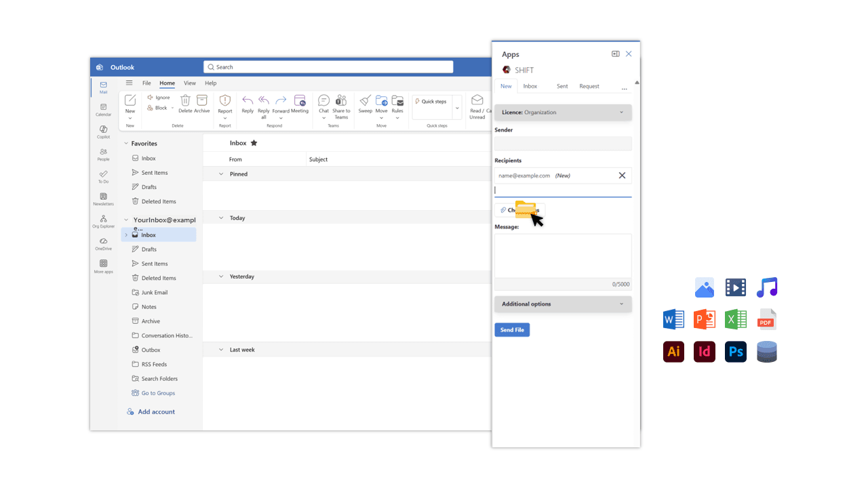The height and width of the screenshot is (488, 868).
Task: Expand the Quick steps gallery dropdown
Action: [x=457, y=108]
